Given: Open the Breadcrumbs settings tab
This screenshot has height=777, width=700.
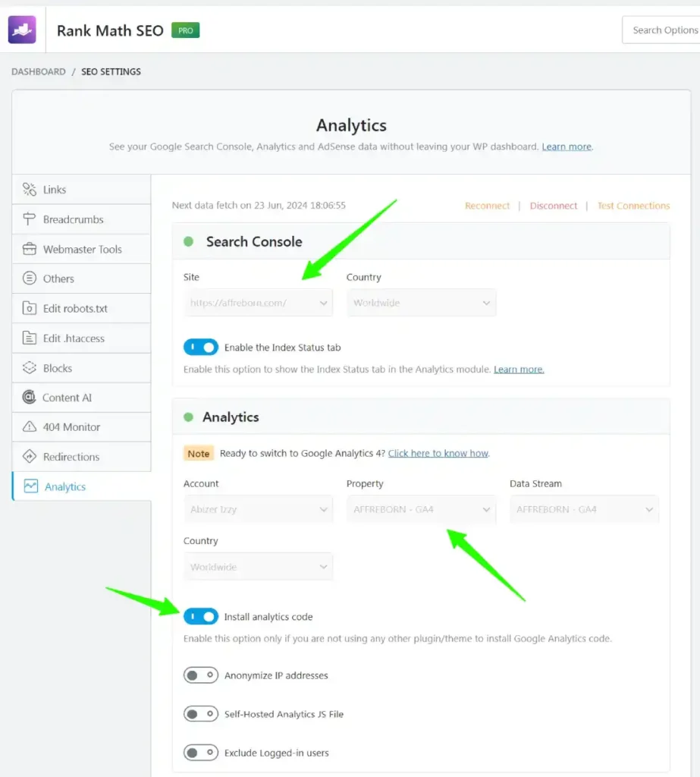Looking at the screenshot, I should coord(81,219).
